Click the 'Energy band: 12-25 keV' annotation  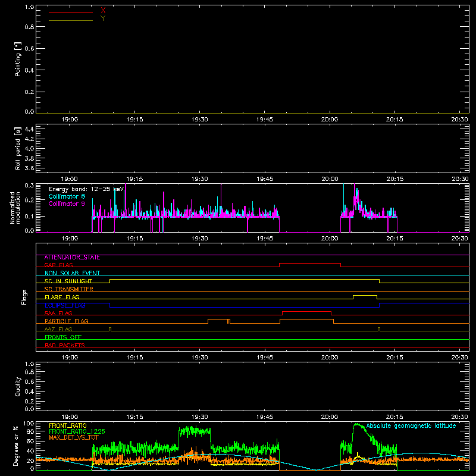tap(86, 189)
